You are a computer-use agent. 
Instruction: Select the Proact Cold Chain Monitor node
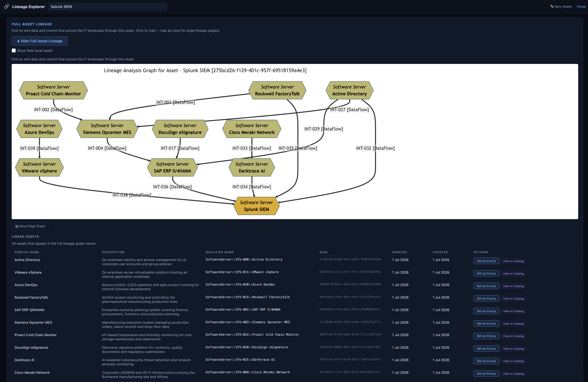pyautogui.click(x=53, y=90)
